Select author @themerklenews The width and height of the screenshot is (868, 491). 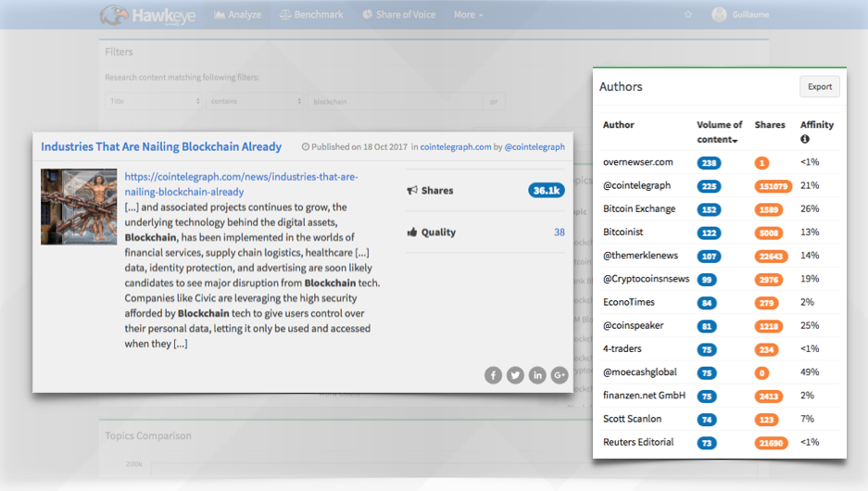[x=640, y=255]
